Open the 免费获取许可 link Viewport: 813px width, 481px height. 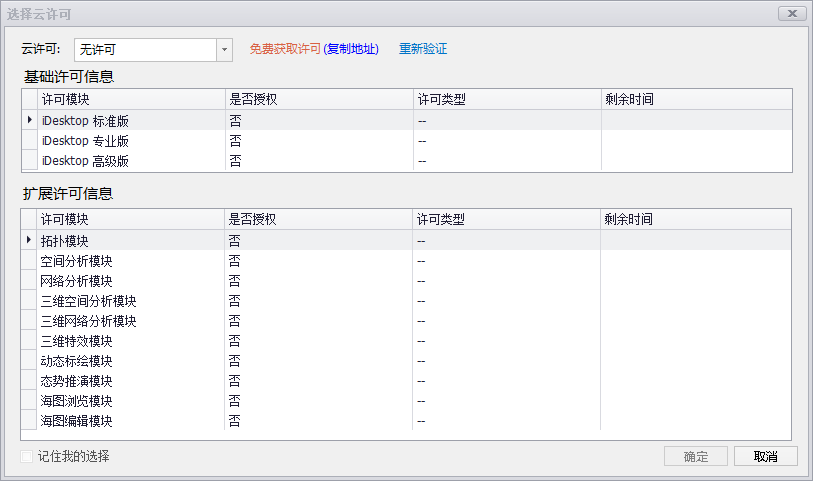[x=285, y=49]
